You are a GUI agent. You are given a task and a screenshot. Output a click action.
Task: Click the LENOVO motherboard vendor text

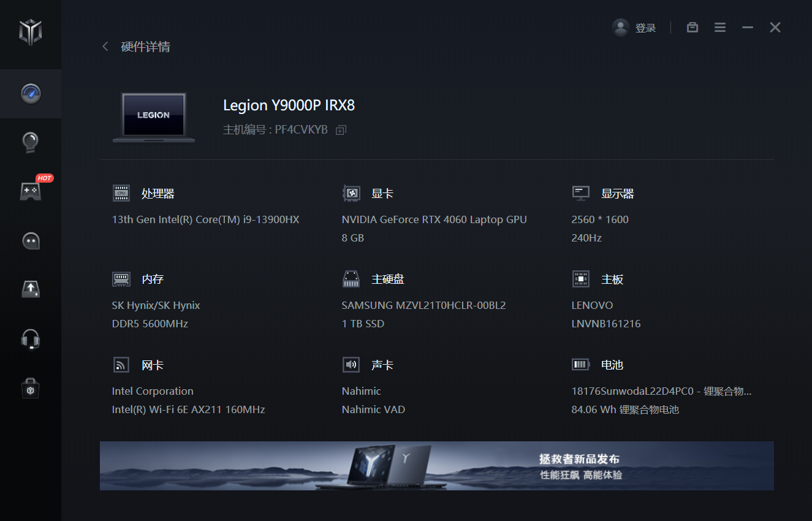click(592, 305)
